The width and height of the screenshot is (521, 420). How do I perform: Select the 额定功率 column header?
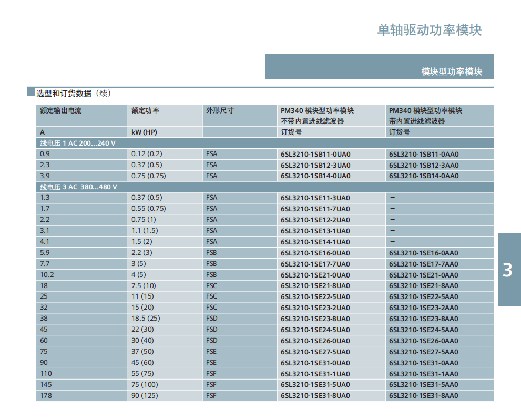(x=146, y=110)
